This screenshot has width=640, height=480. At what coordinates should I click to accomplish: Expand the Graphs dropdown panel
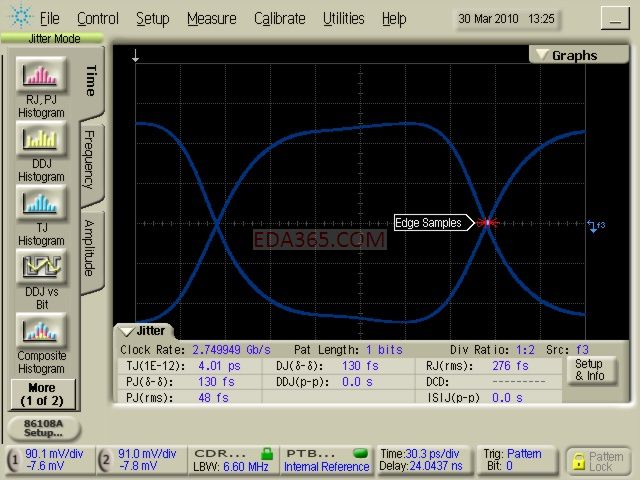coord(566,55)
